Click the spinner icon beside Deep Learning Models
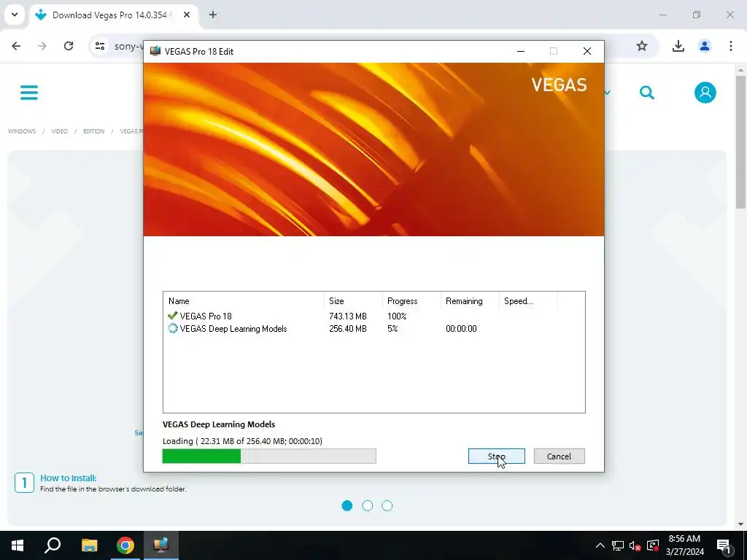Viewport: 747px width, 560px height. click(x=172, y=328)
